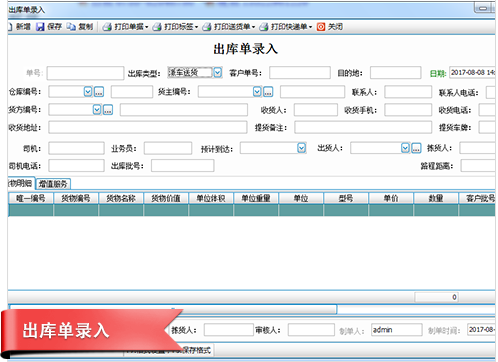Click the 日期 date field
This screenshot has height=362, width=498.
tap(472, 72)
